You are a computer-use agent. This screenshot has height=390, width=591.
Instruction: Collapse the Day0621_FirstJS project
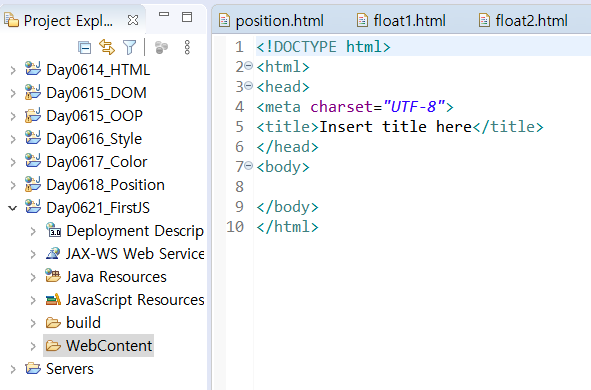13,208
